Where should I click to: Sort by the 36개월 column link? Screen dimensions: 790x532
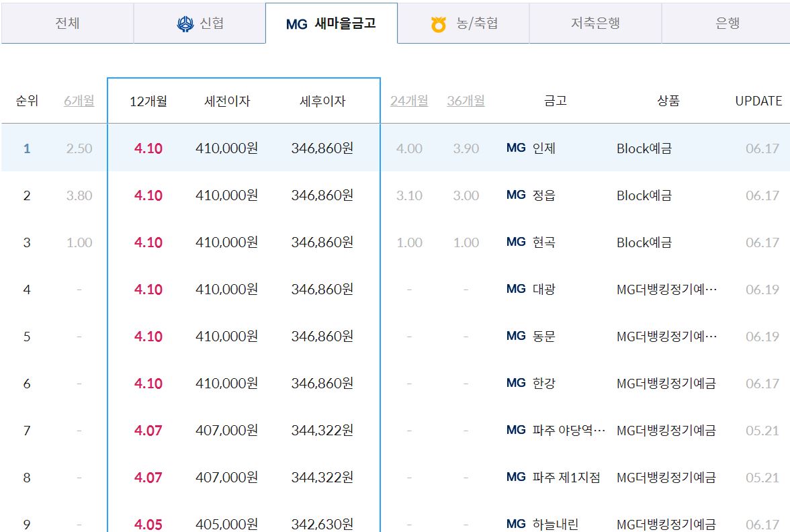click(466, 101)
